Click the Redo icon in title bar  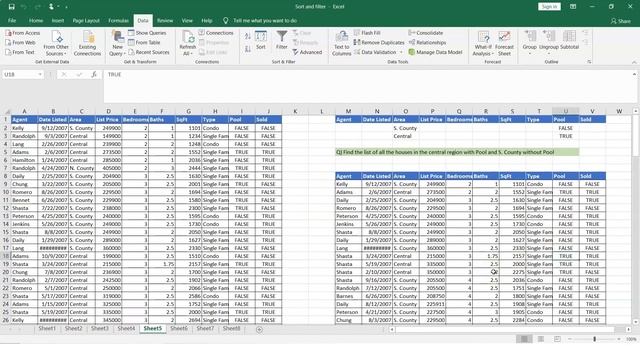pos(38,7)
